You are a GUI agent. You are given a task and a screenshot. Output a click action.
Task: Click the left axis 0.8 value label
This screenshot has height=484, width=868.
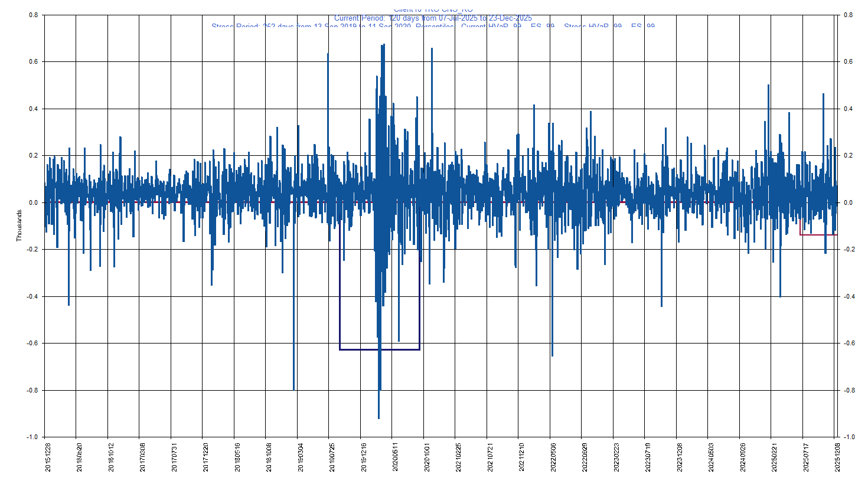(33, 15)
